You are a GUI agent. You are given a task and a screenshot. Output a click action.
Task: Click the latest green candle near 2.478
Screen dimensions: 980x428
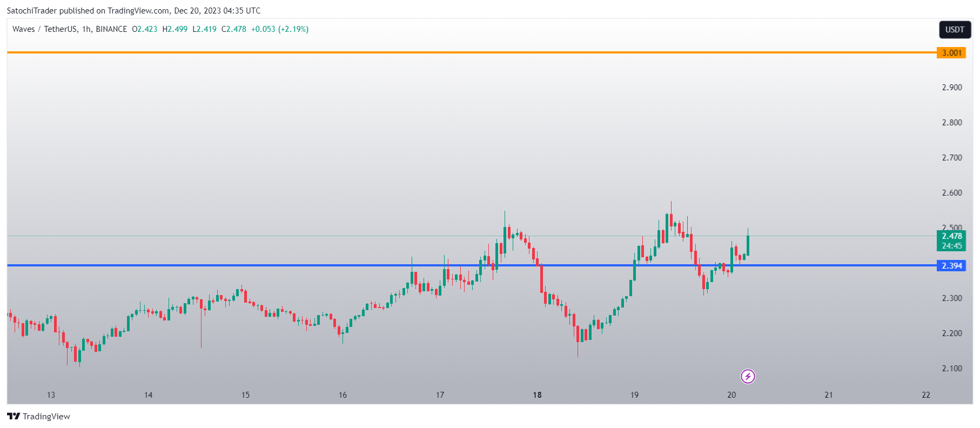tap(748, 244)
